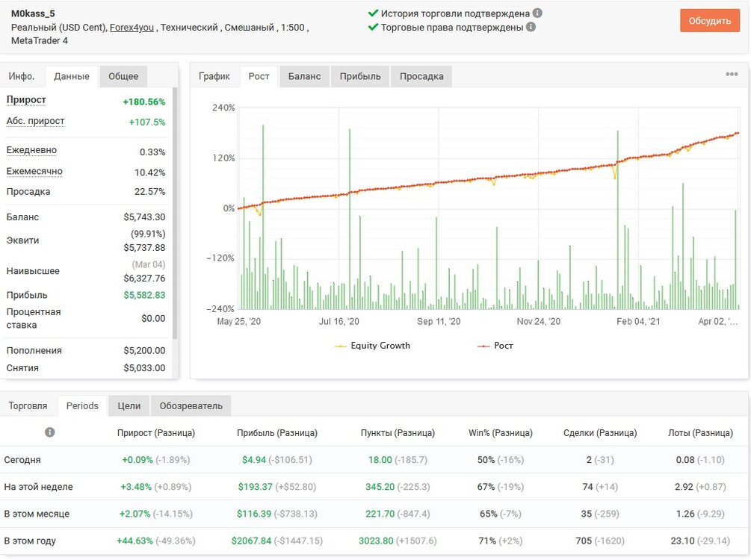Image resolution: width=751 pixels, height=560 pixels.
Task: Open the Баланс chart tab
Action: click(x=304, y=76)
